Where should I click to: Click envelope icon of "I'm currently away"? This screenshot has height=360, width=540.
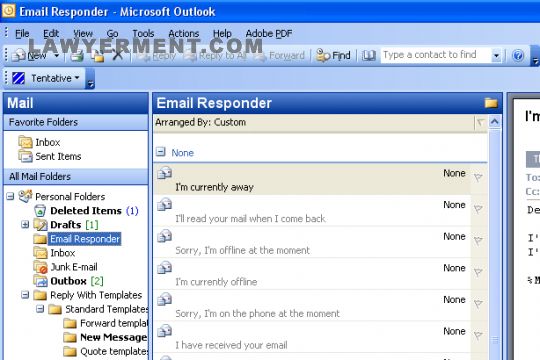(x=165, y=172)
